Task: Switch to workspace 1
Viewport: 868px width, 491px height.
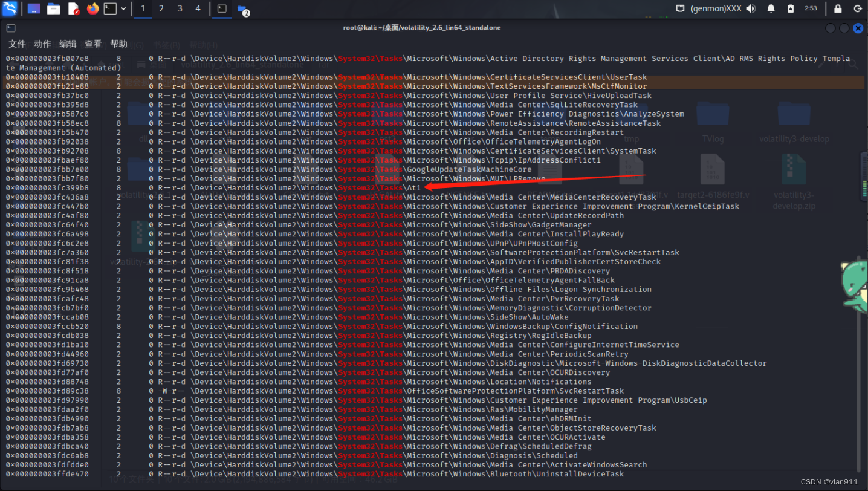Action: pos(143,8)
